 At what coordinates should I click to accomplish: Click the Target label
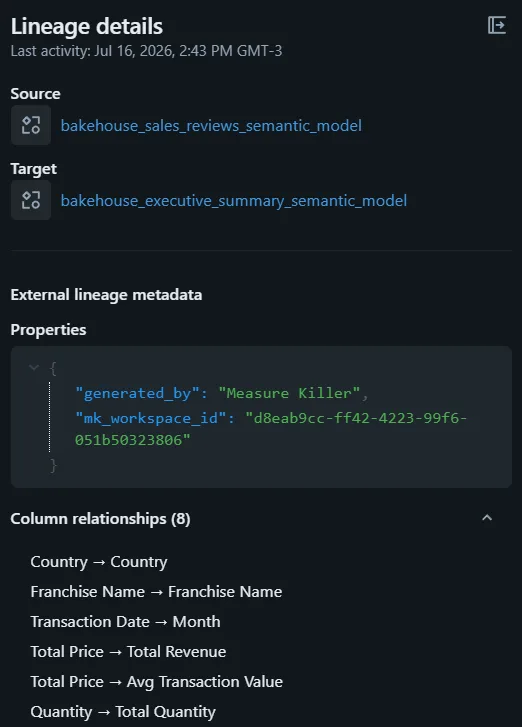click(x=33, y=169)
